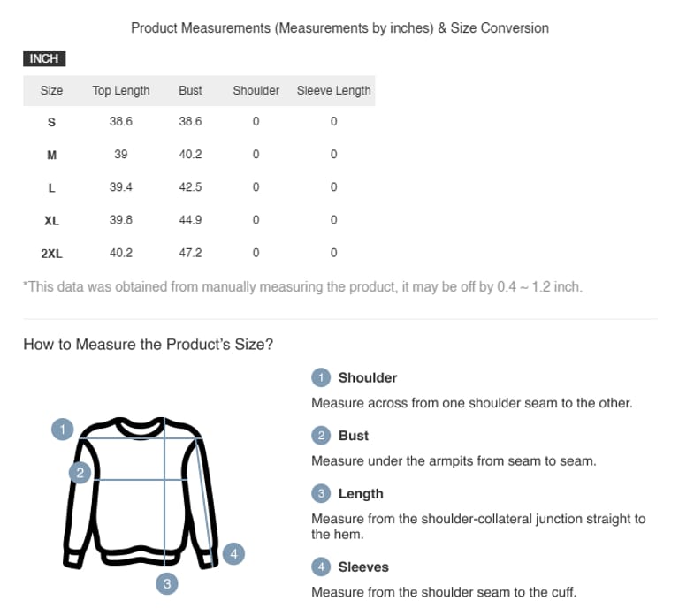Click the number 3 length marker below sweater
The height and width of the screenshot is (616, 679).
coord(167,583)
